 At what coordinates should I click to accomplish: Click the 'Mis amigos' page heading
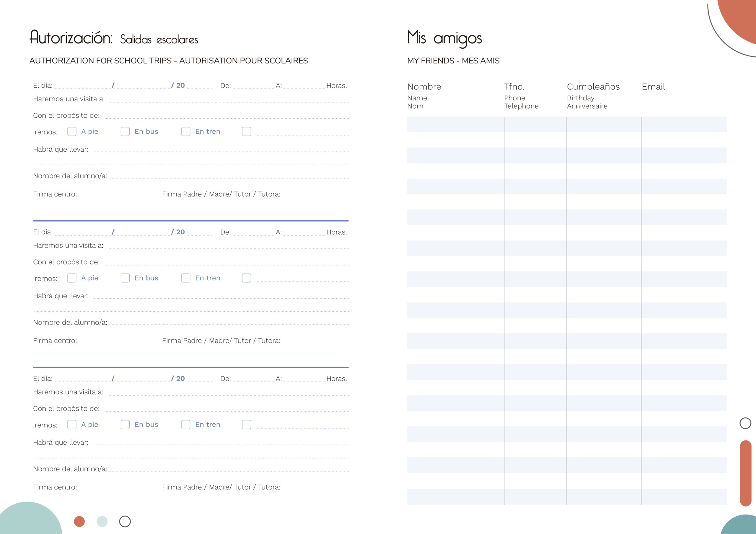click(x=444, y=38)
